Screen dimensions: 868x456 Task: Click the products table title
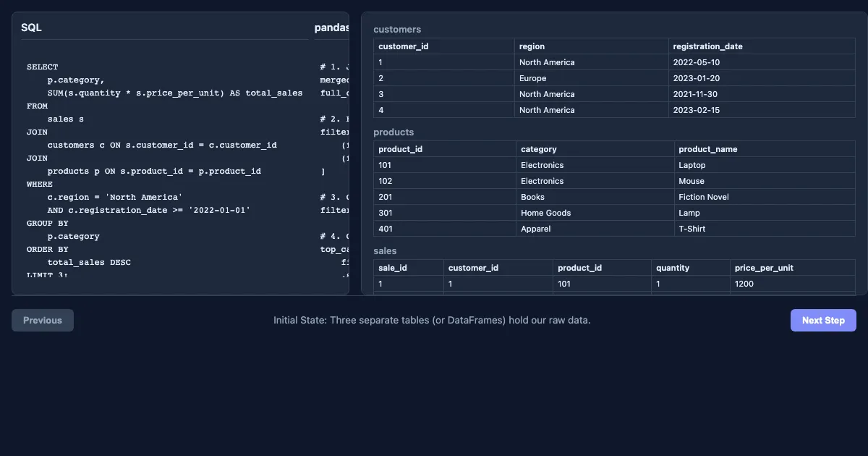pyautogui.click(x=393, y=132)
